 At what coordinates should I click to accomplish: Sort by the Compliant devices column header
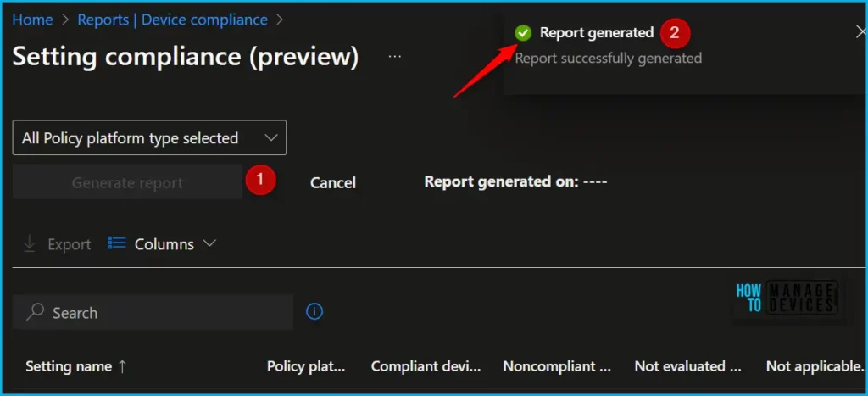point(426,366)
